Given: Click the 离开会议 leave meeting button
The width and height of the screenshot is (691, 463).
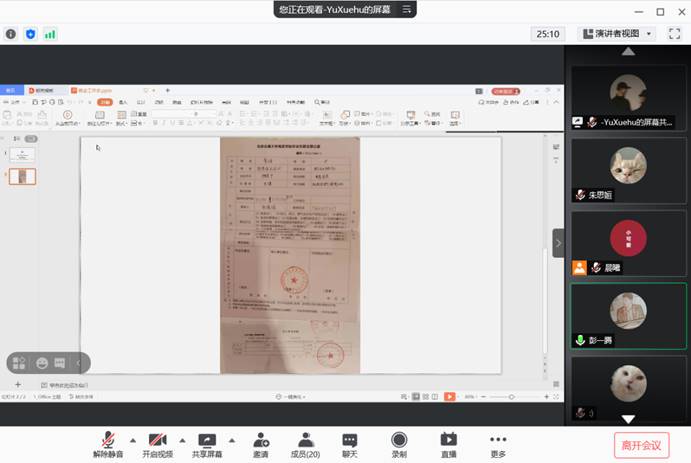Looking at the screenshot, I should coord(641,445).
